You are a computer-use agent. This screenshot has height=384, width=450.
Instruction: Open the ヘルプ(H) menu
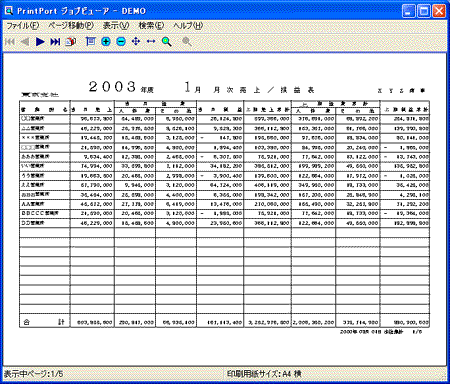188,26
